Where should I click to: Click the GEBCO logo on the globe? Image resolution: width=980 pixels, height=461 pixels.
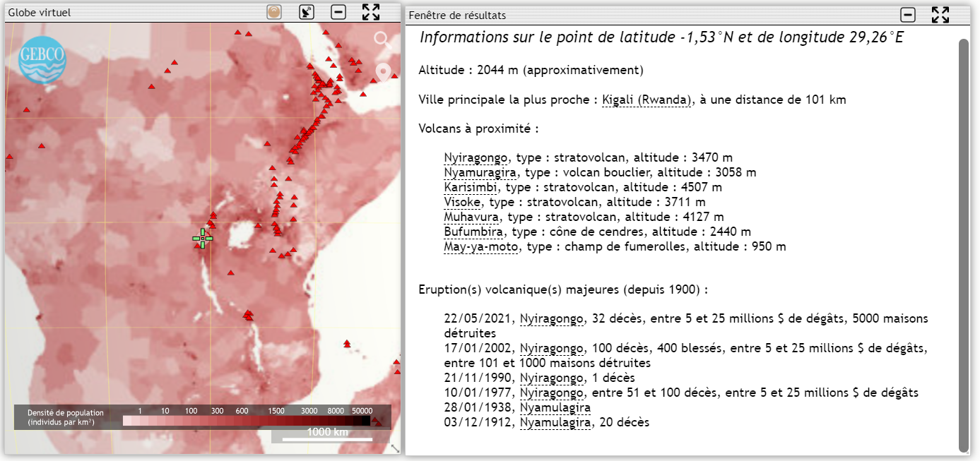42,61
